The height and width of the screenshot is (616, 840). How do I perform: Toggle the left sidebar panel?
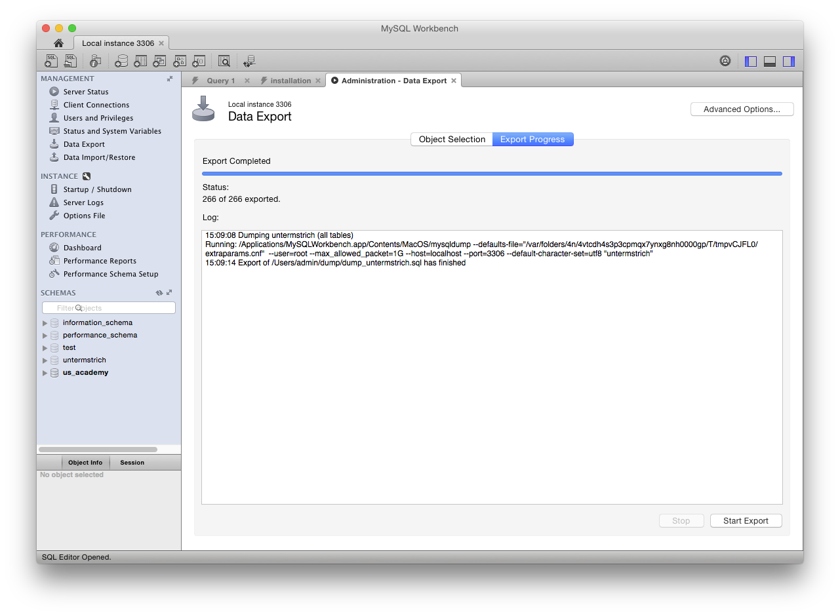[x=751, y=61]
